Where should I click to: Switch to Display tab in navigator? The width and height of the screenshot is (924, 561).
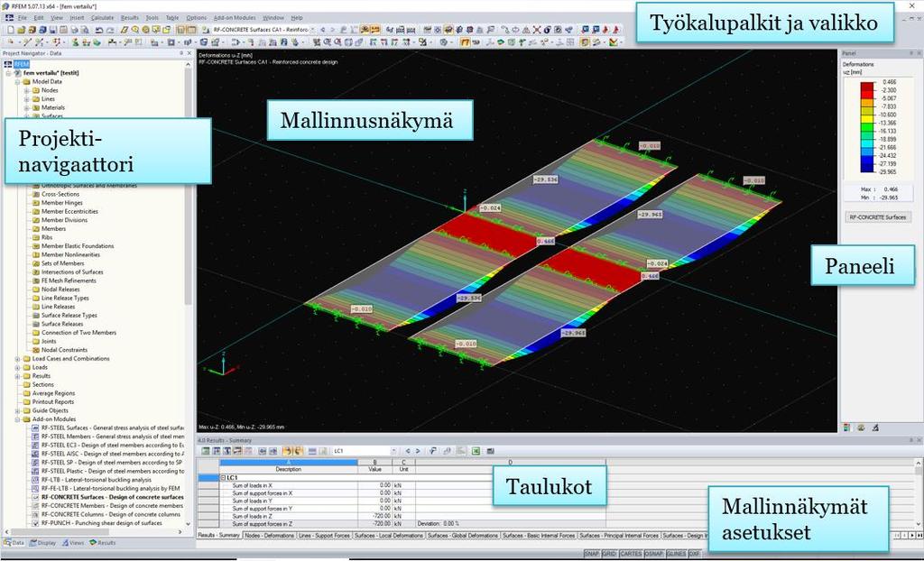click(x=43, y=543)
